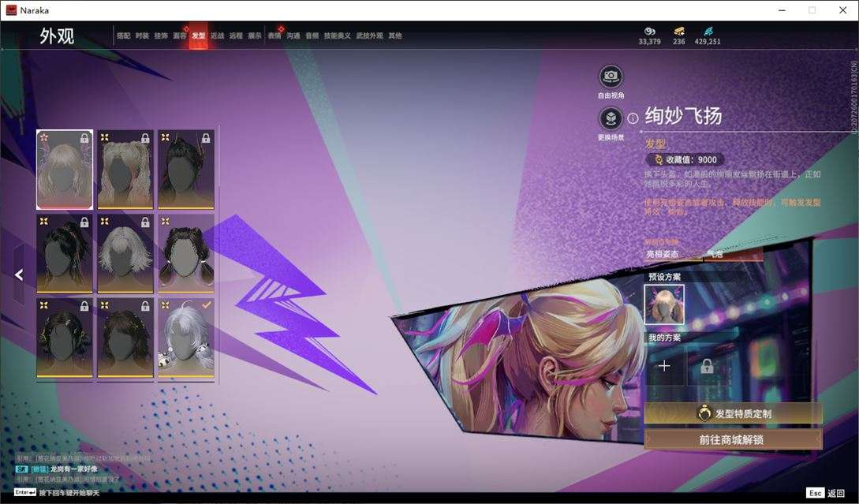Viewport: 859px width, 504px height.
Task: Click the Naraka app icon in title bar
Action: coord(11,10)
